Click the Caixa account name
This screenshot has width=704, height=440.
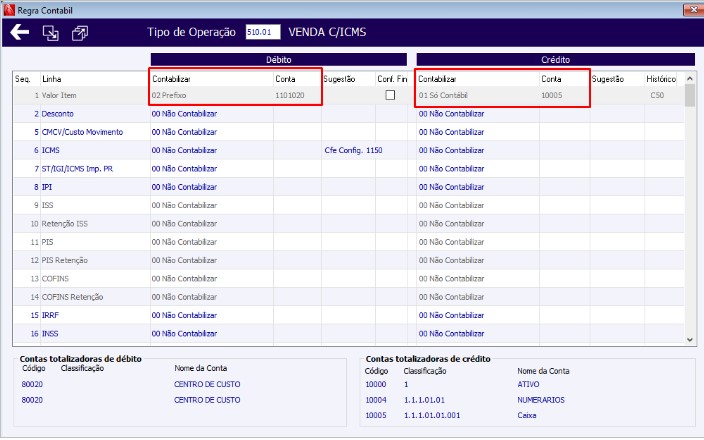point(527,415)
